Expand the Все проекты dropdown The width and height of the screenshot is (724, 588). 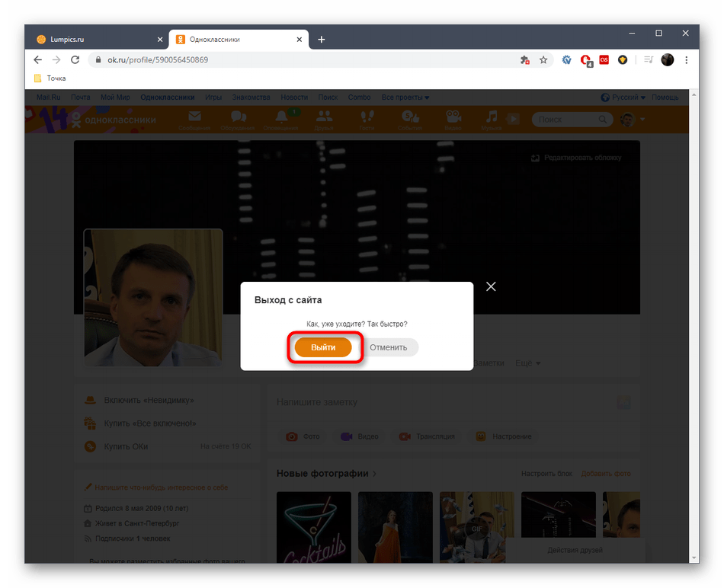[x=405, y=97]
